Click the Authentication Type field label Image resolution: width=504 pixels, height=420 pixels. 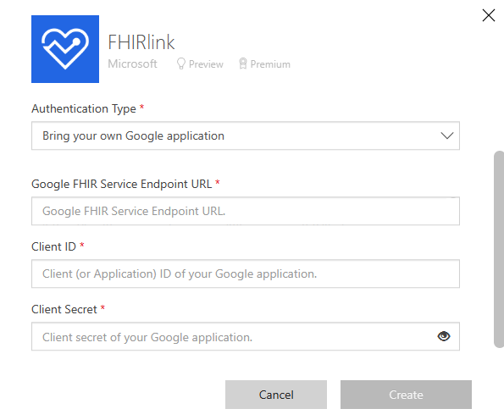84,108
